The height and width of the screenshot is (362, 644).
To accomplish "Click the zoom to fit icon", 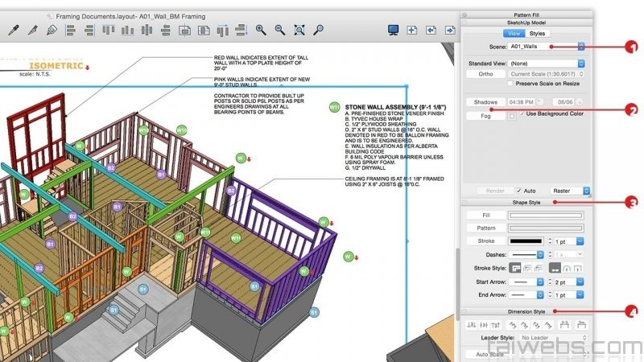I will tap(299, 31).
